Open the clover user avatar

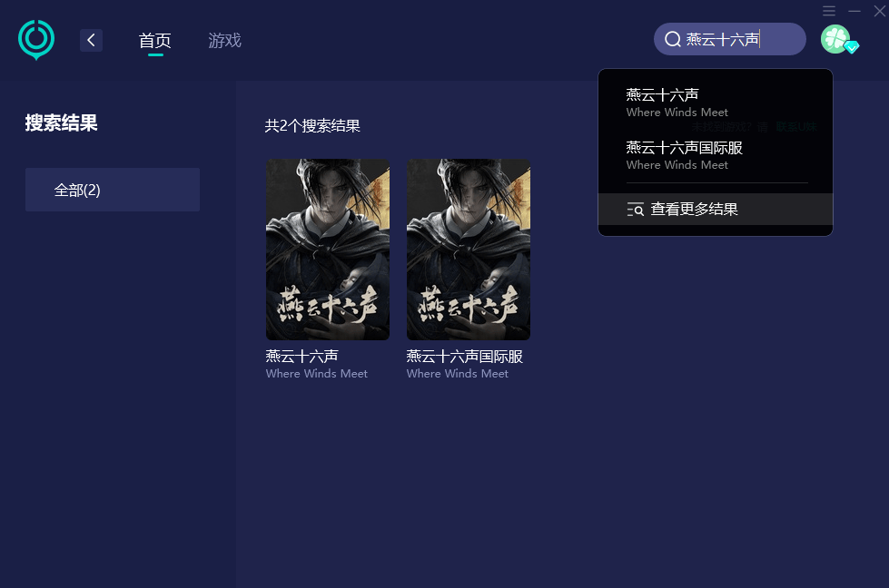[835, 39]
